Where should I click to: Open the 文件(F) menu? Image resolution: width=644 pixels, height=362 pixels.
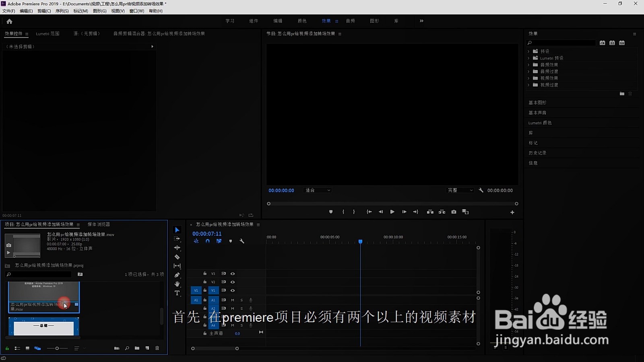coord(8,11)
